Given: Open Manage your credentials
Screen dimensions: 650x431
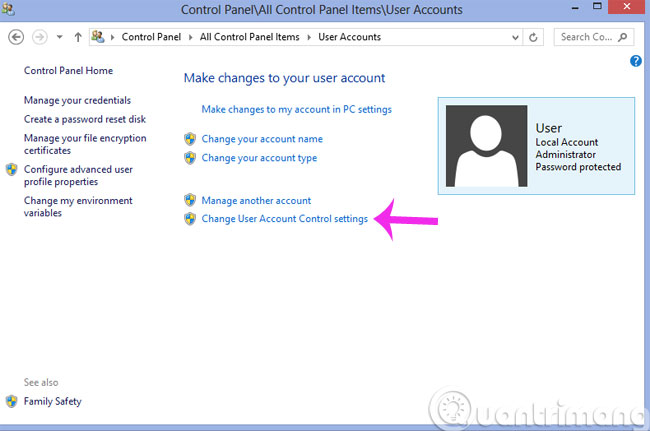Looking at the screenshot, I should (x=78, y=100).
